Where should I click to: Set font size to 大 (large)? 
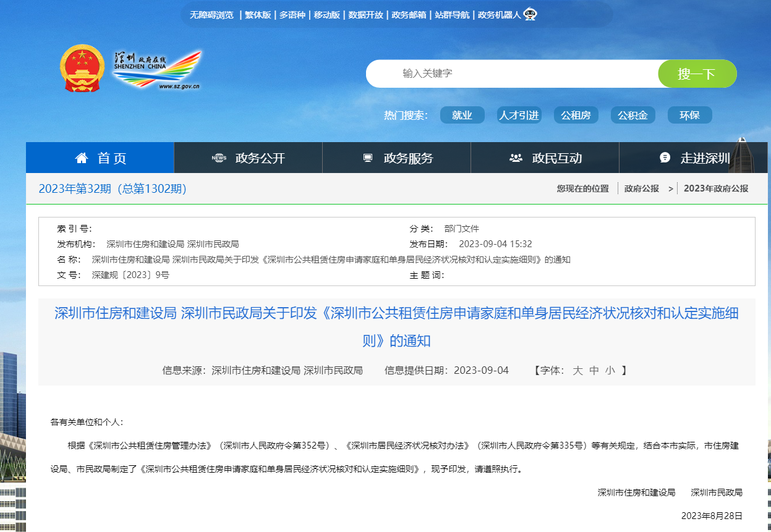577,371
